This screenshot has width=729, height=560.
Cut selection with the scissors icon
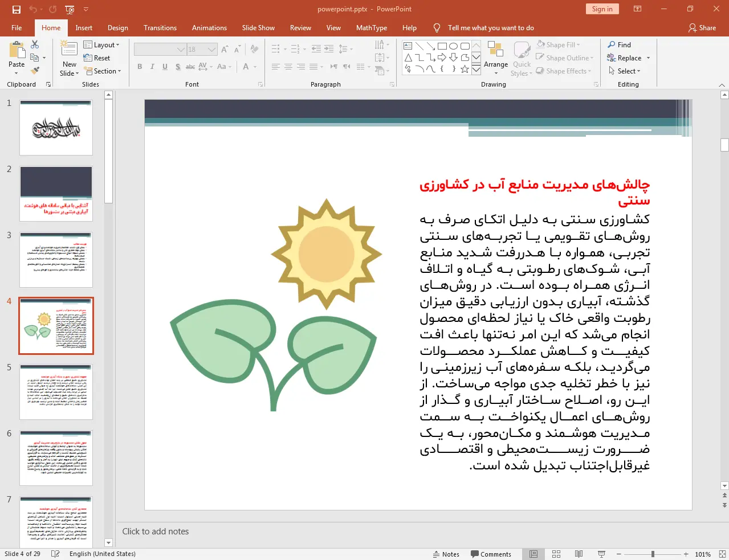click(35, 44)
